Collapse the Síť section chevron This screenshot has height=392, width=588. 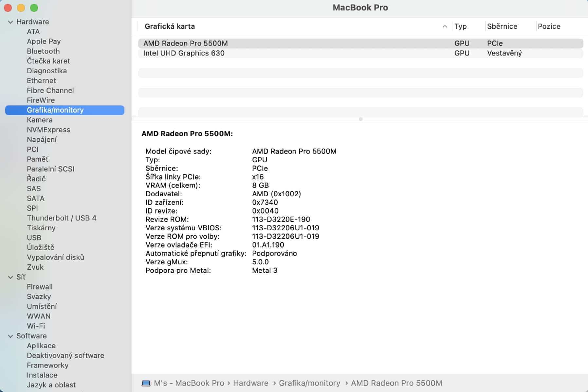(10, 277)
